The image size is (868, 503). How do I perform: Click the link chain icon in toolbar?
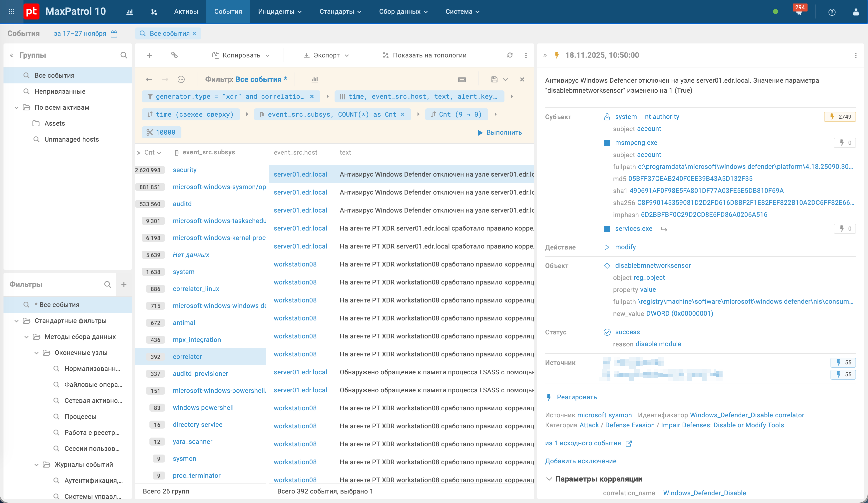click(174, 55)
